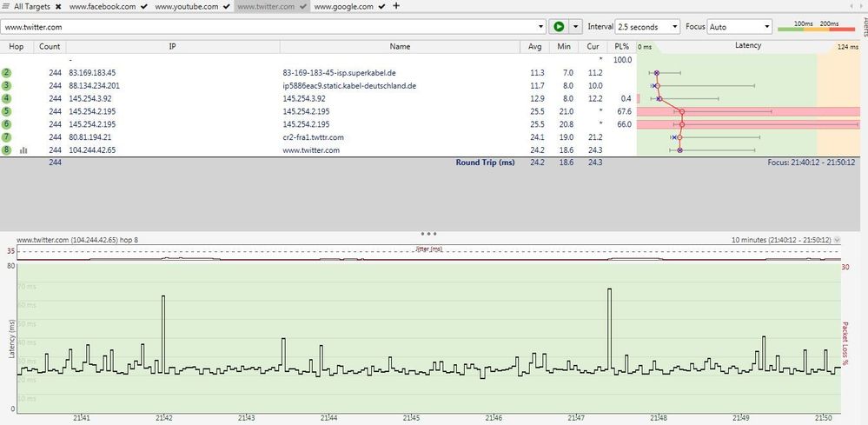Click the Avg column header
The height and width of the screenshot is (425, 868).
534,46
